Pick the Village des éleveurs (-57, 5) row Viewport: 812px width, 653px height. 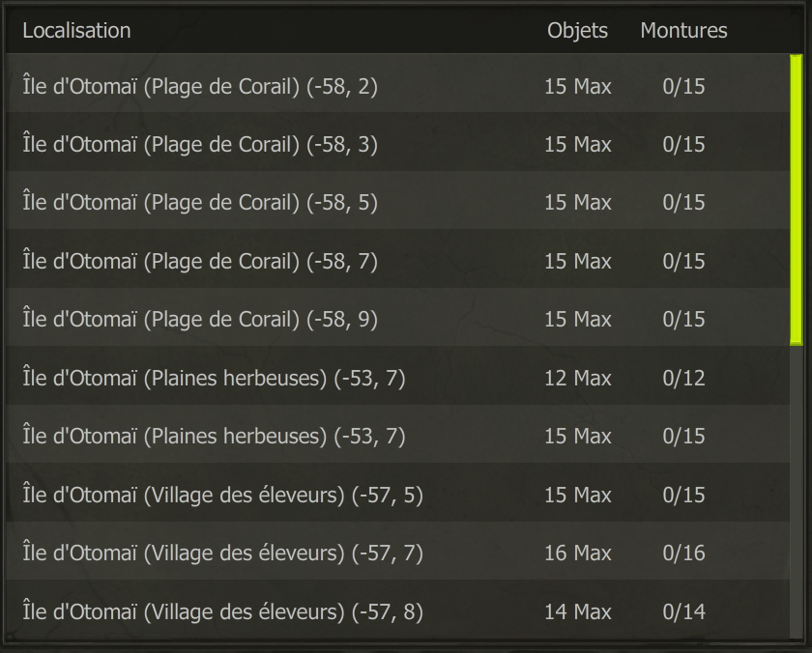[x=397, y=493]
